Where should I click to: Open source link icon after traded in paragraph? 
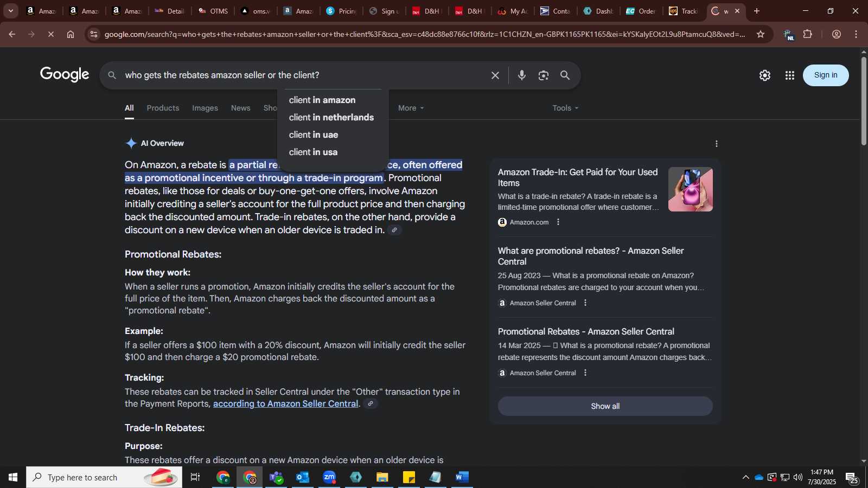tap(394, 230)
